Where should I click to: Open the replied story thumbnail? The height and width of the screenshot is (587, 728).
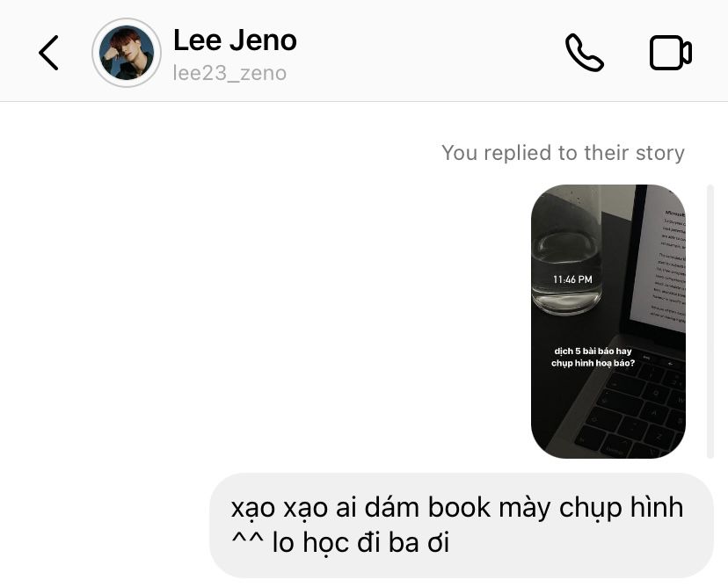pos(608,321)
